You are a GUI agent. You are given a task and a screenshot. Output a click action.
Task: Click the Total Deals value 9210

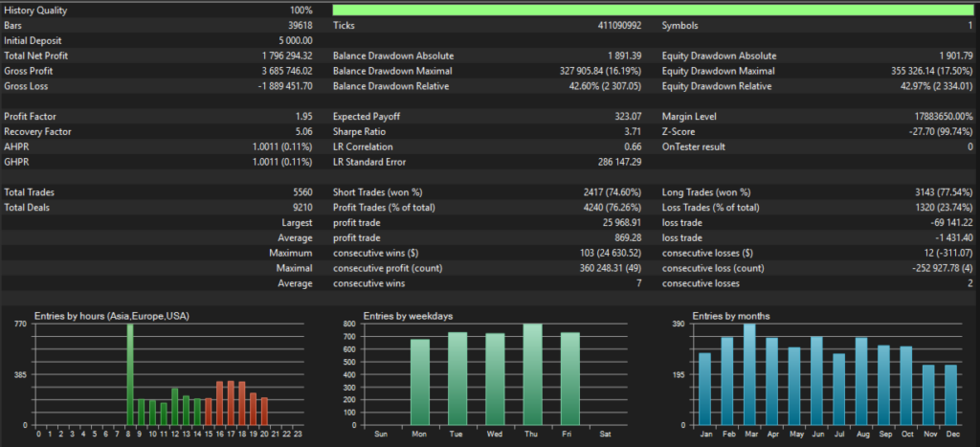pos(302,208)
